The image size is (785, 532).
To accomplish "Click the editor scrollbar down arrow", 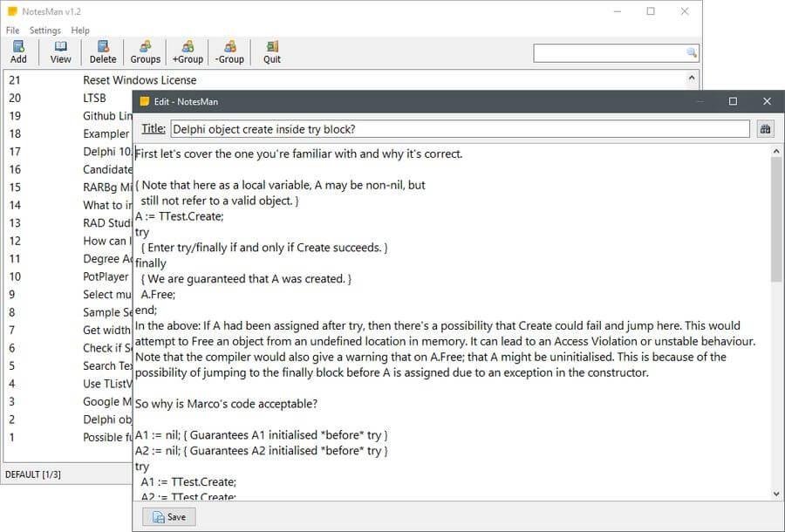I will point(776,494).
